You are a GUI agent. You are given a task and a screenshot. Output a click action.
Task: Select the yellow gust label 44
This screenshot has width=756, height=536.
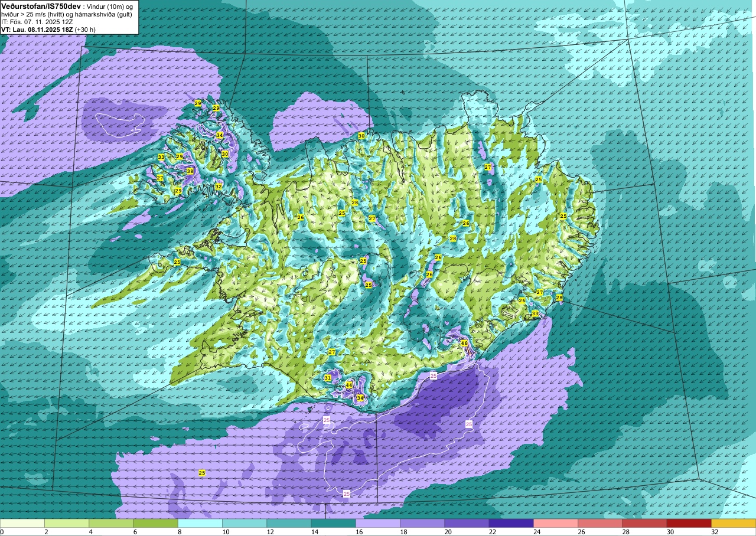click(x=349, y=385)
